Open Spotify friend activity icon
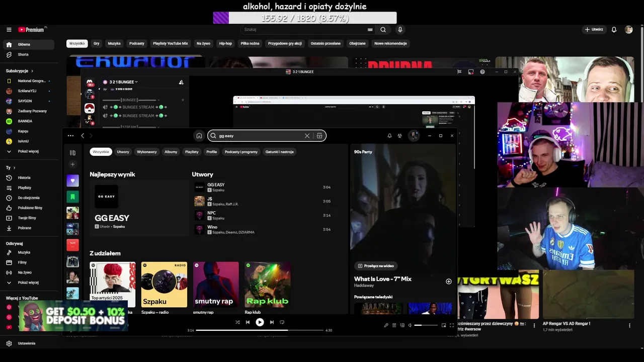Image resolution: width=644 pixels, height=362 pixels. click(x=399, y=136)
